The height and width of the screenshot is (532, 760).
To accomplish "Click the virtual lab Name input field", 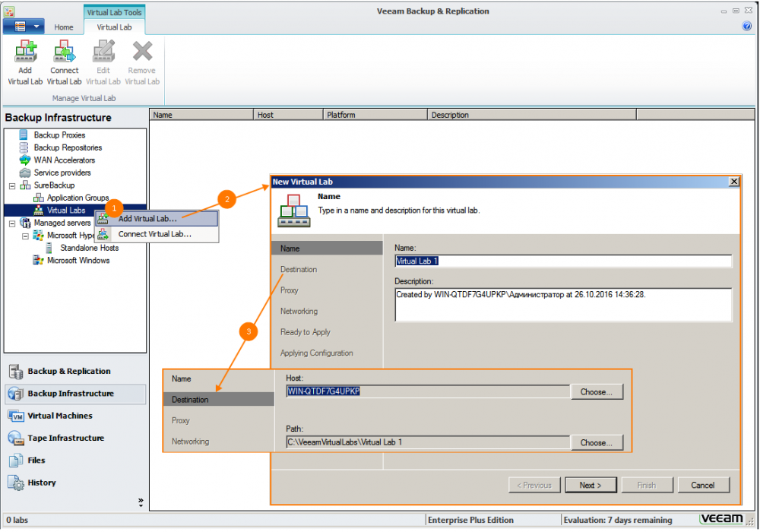I will [563, 261].
